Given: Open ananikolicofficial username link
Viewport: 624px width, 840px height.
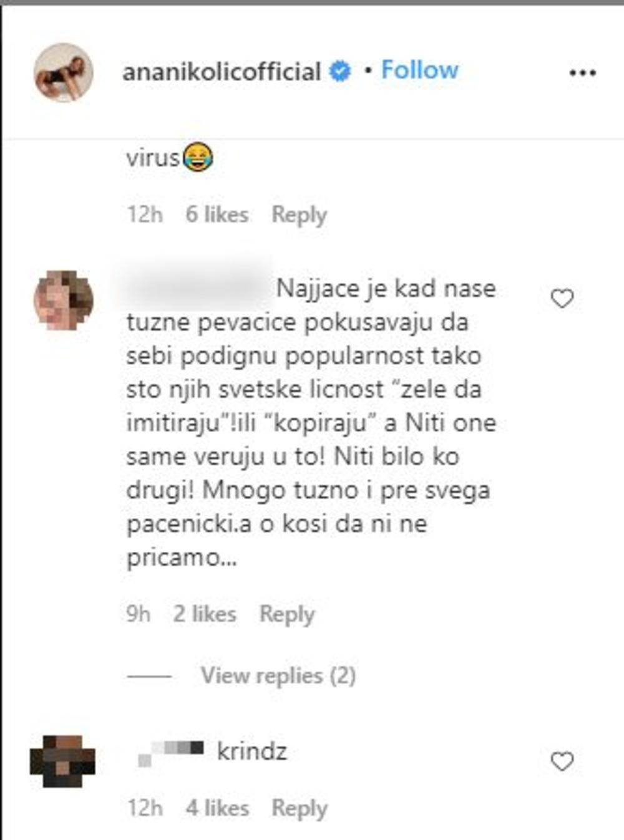Looking at the screenshot, I should tap(222, 72).
